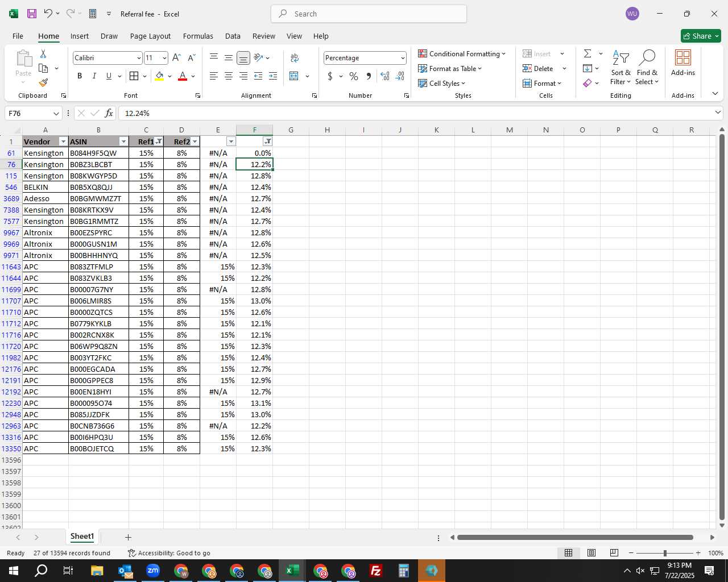Viewport: 728px width, 582px height.
Task: Switch to the Review tab
Action: [264, 36]
